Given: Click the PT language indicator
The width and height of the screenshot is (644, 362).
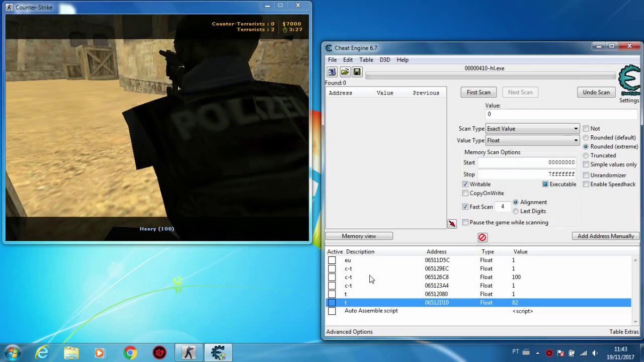Looking at the screenshot, I should [515, 352].
